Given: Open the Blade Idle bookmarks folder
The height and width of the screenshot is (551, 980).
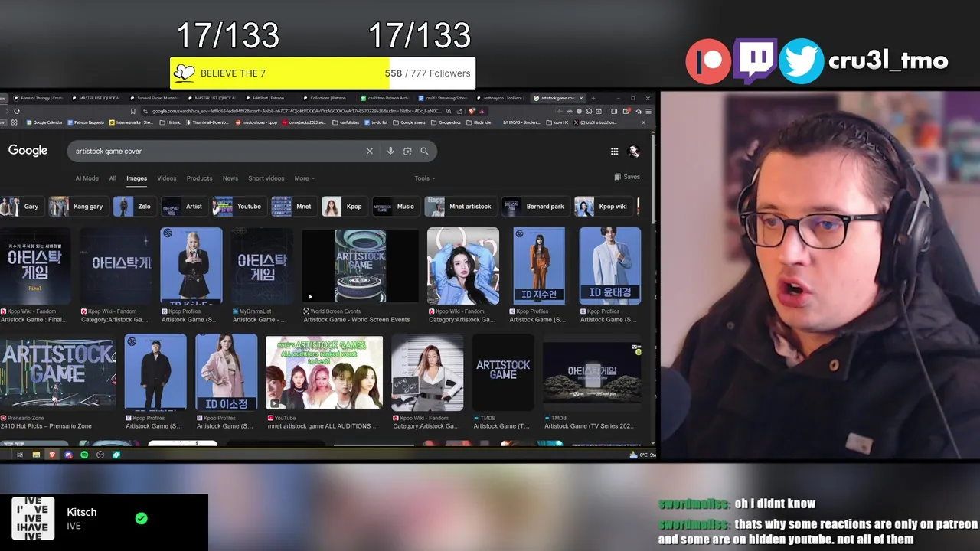Looking at the screenshot, I should pos(480,122).
